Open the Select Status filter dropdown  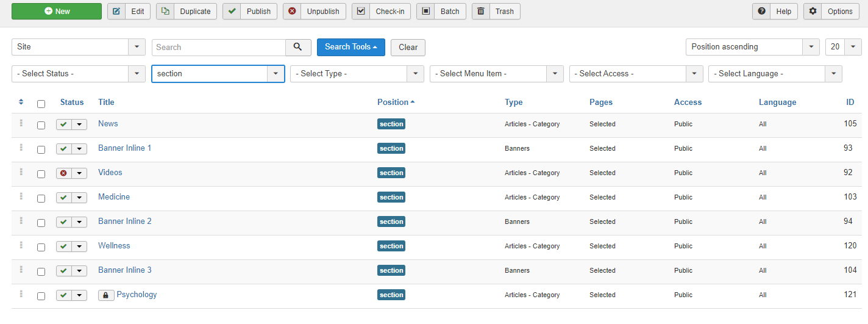(x=78, y=74)
